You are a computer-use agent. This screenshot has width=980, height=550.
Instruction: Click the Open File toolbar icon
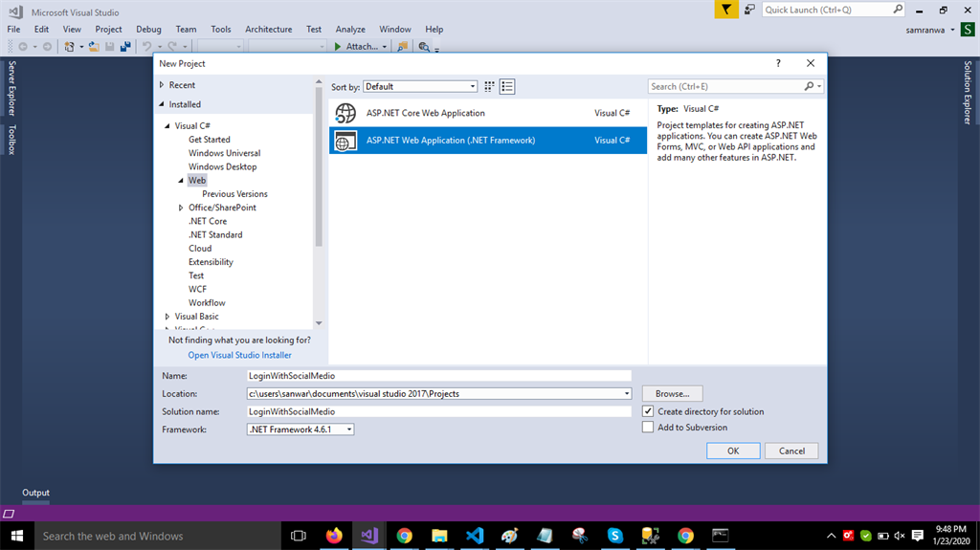coord(94,46)
